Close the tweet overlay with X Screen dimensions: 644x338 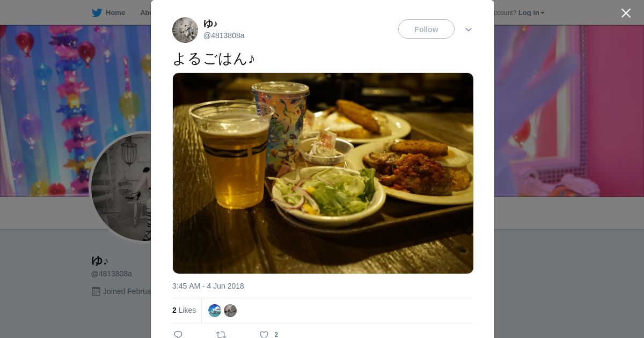pyautogui.click(x=626, y=13)
